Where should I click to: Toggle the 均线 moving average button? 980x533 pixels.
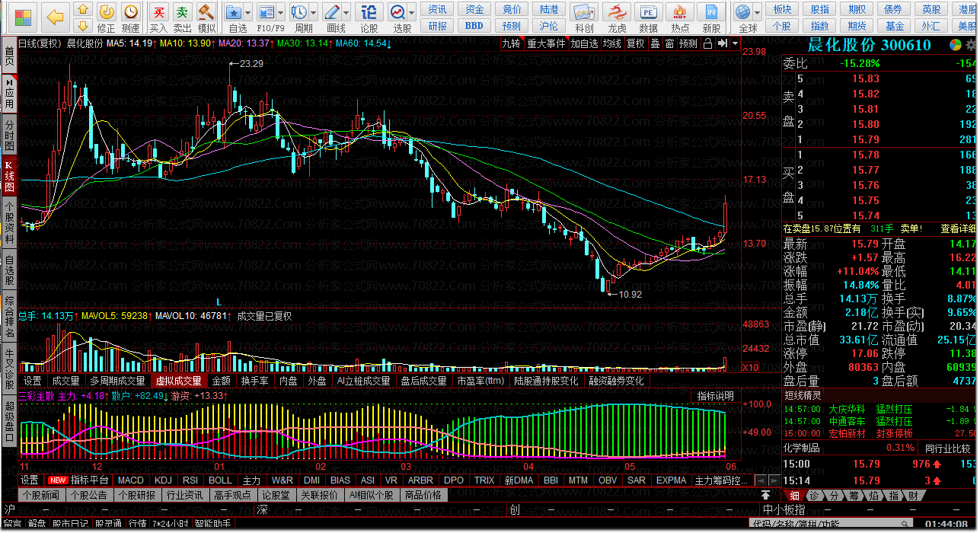(612, 43)
